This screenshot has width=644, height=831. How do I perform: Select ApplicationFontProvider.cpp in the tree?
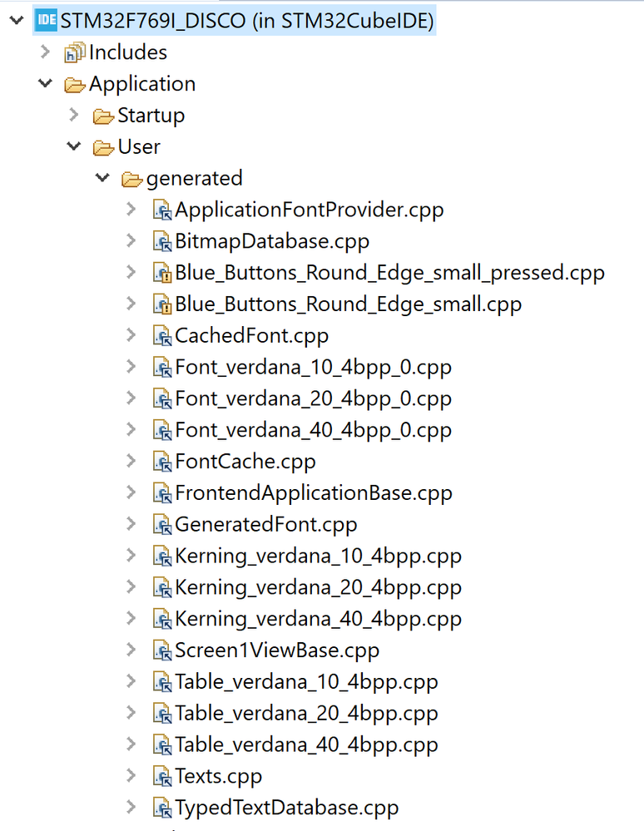coord(309,210)
